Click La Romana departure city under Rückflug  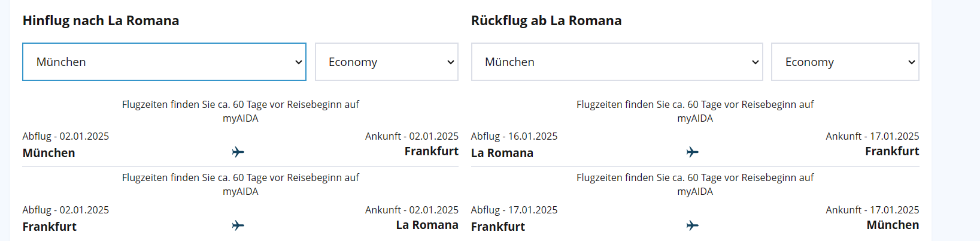pos(502,153)
